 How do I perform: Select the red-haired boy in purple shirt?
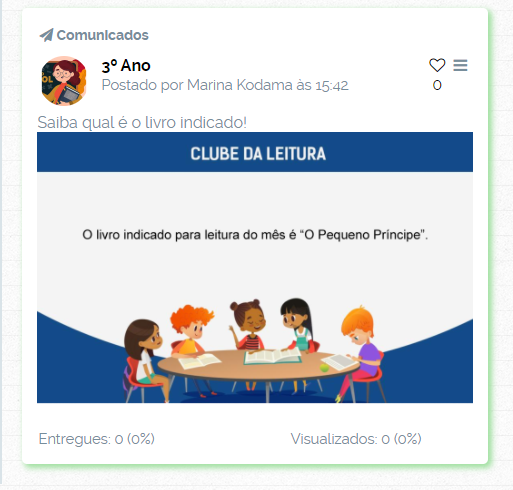pos(362,352)
